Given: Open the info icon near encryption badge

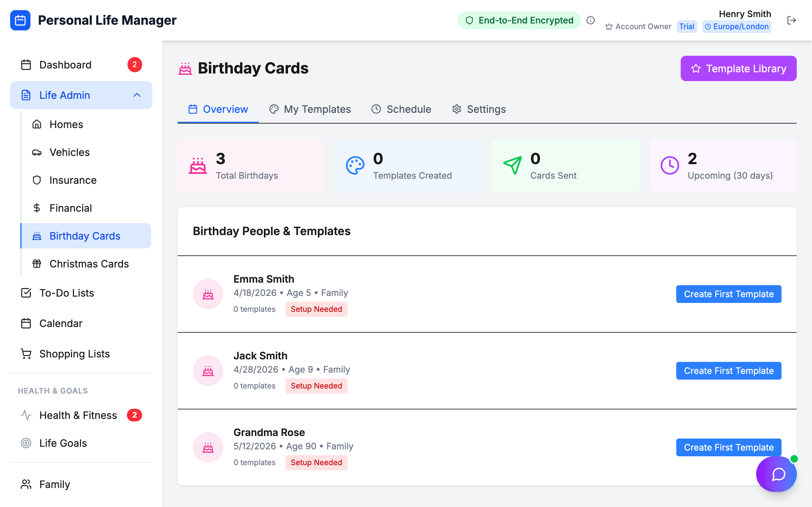Looking at the screenshot, I should (591, 21).
